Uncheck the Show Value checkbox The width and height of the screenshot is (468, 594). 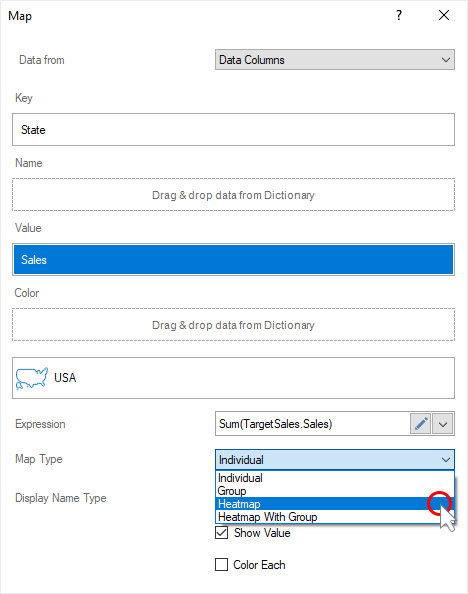click(222, 533)
